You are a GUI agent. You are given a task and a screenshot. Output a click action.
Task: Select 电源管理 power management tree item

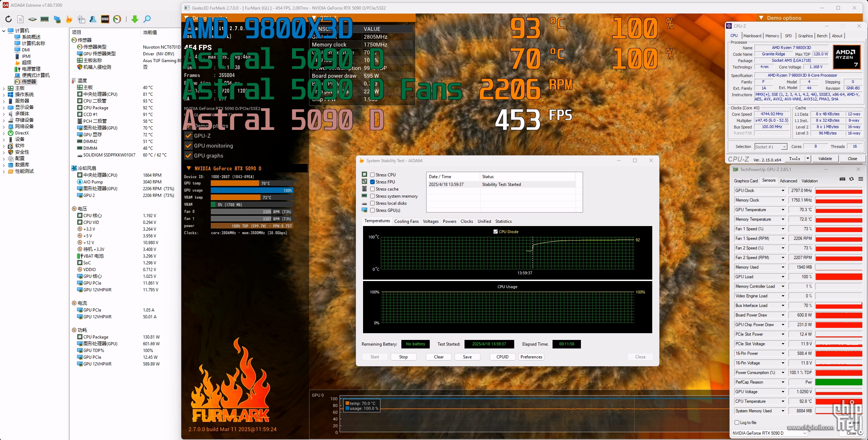coord(31,69)
